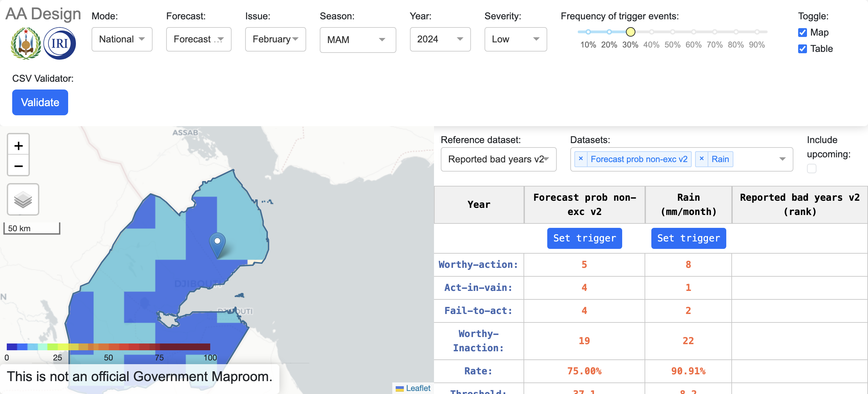Click the map zoom-out button
The image size is (868, 394).
(18, 166)
